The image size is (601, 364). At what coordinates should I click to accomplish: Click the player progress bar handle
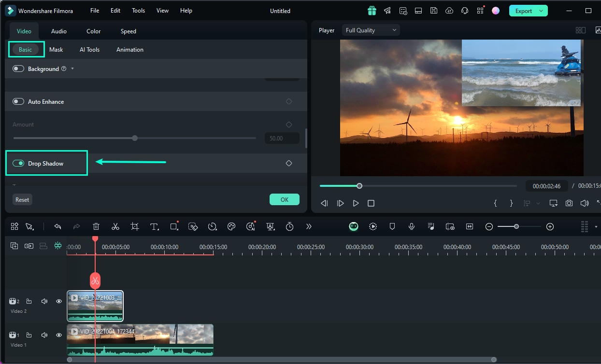point(359,186)
